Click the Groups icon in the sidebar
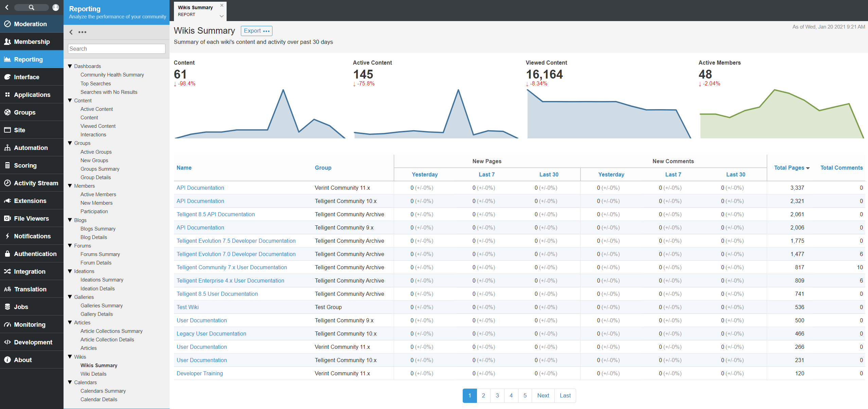The width and height of the screenshot is (868, 409). pyautogui.click(x=7, y=112)
